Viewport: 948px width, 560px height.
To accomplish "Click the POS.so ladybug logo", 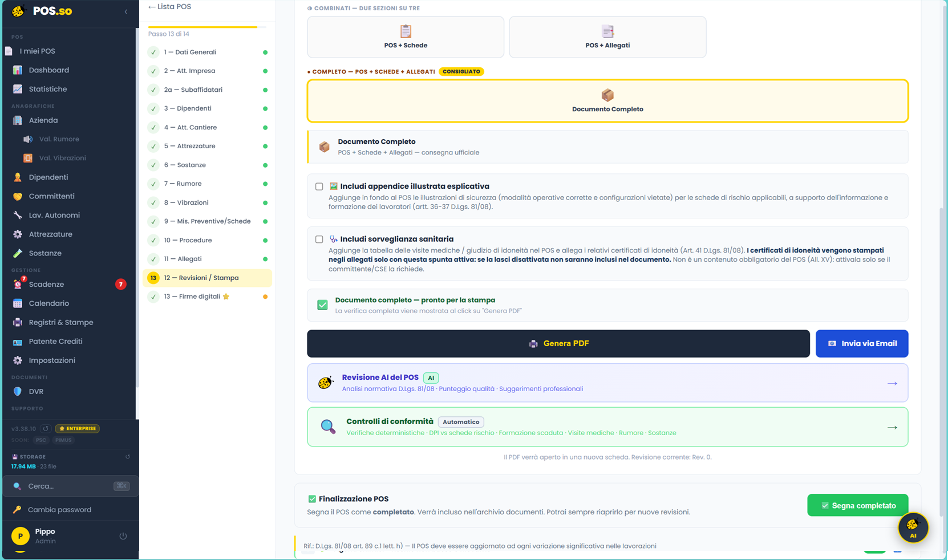I will coord(18,11).
